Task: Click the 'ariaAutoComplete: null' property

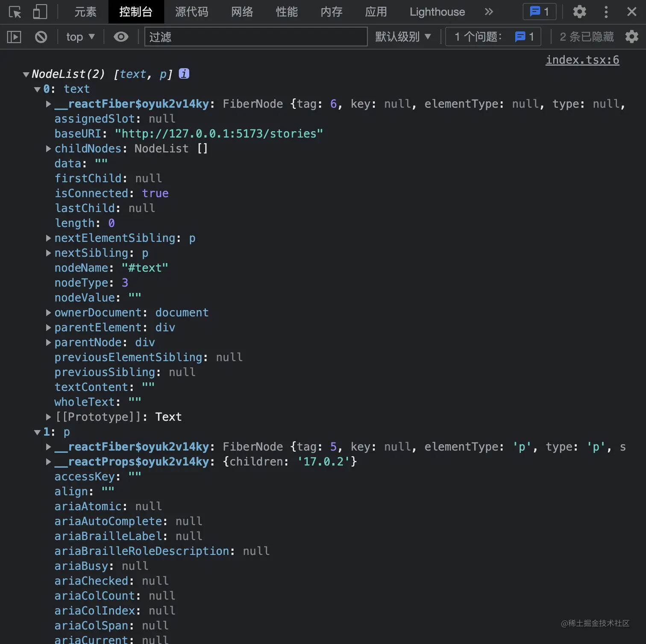Action: pos(128,521)
